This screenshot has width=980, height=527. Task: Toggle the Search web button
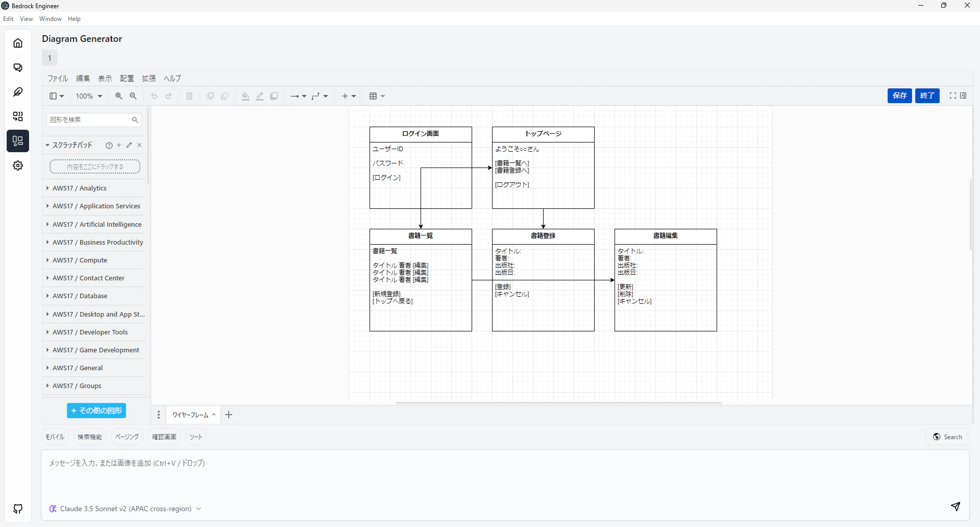point(947,437)
